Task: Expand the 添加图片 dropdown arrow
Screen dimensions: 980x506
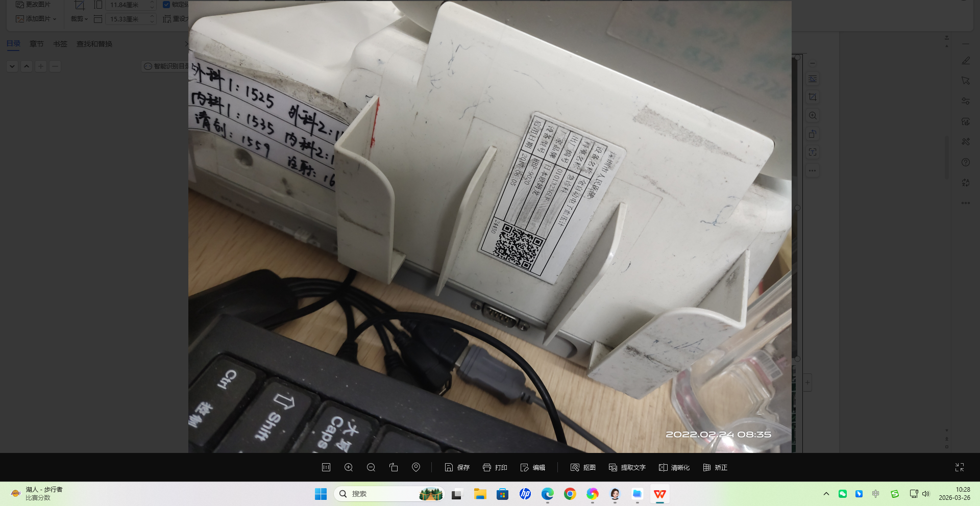Action: (54, 18)
